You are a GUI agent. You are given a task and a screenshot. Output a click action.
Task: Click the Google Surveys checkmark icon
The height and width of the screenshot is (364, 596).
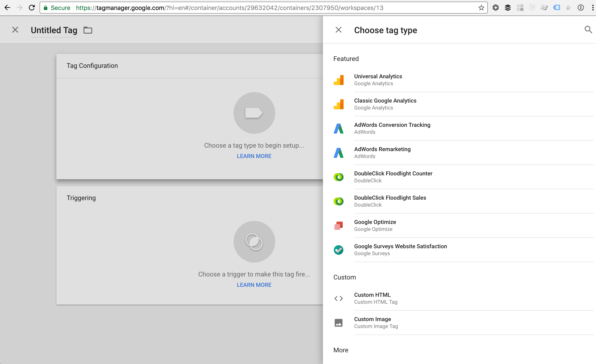click(338, 250)
